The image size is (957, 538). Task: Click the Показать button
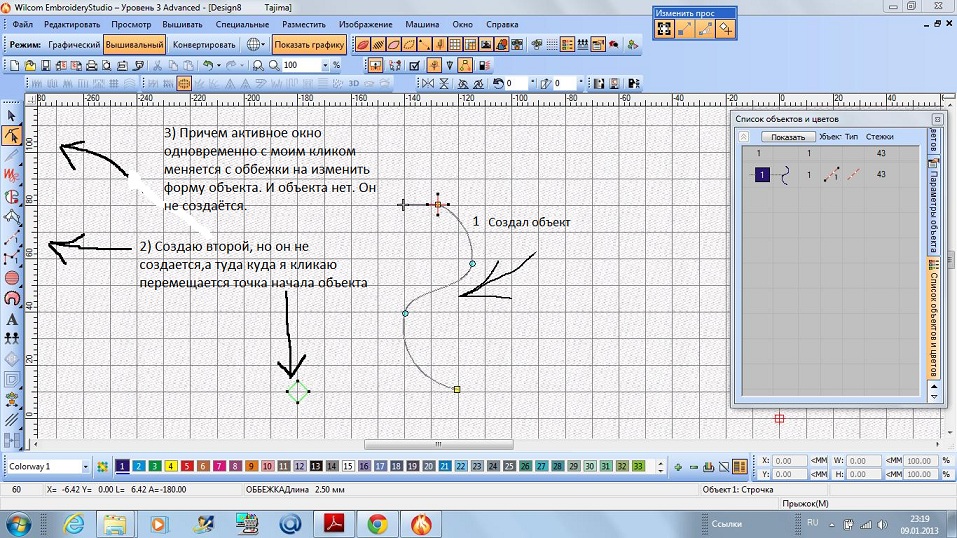[787, 137]
